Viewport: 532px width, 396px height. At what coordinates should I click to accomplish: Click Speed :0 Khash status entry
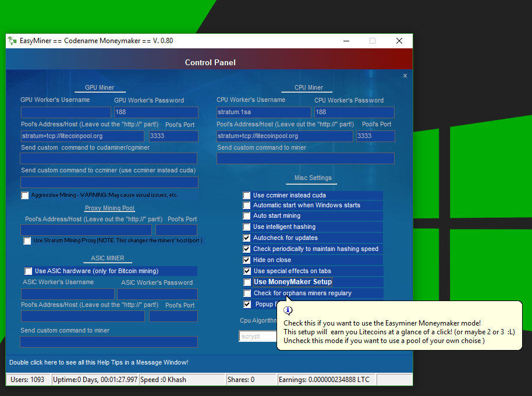182,380
